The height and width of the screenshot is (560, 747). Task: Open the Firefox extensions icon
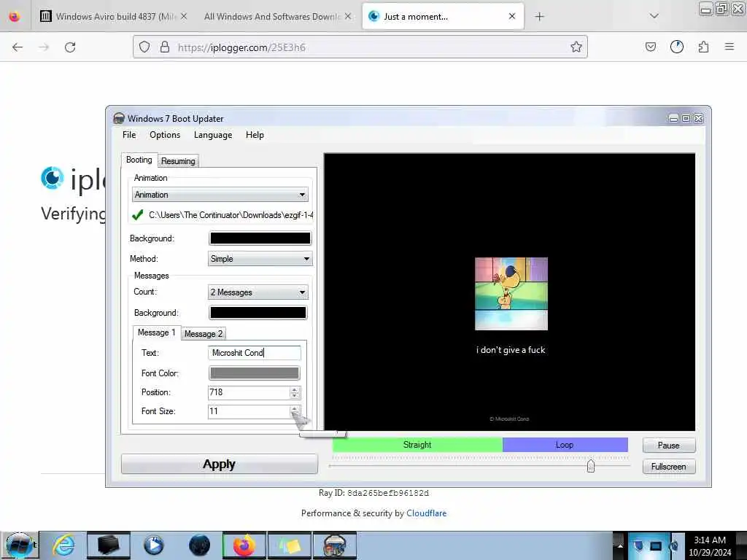(x=703, y=47)
